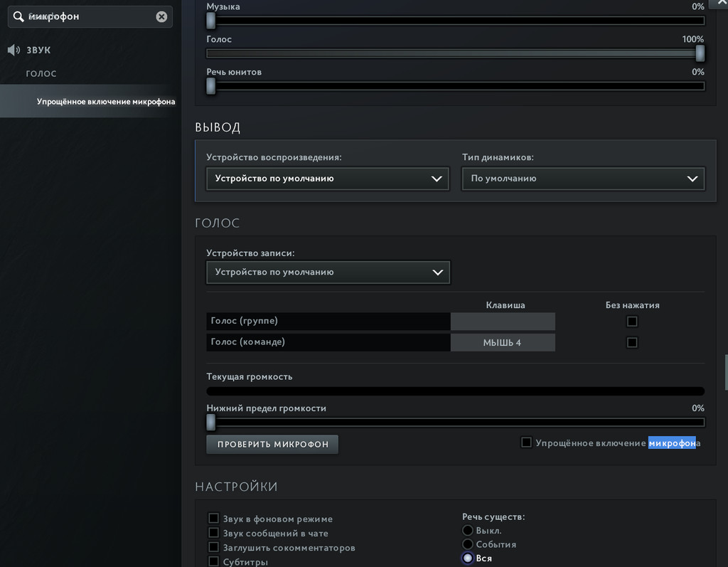
Task: Select События for Речь существ
Action: click(x=468, y=544)
